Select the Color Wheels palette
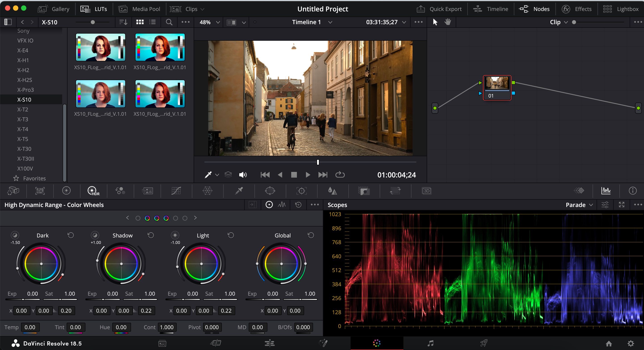The image size is (644, 350). tap(66, 191)
